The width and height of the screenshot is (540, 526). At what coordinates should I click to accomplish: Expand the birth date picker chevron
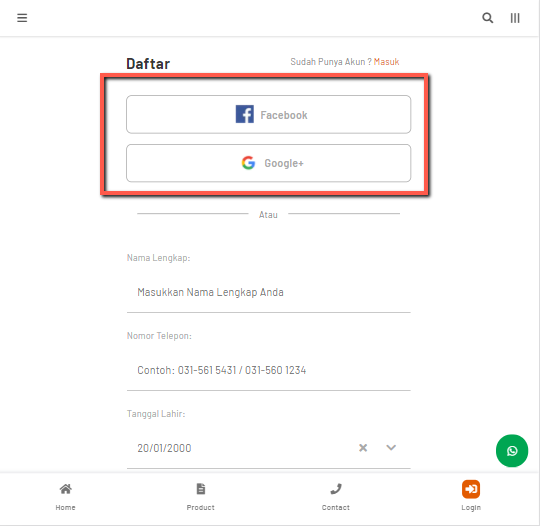(x=391, y=448)
